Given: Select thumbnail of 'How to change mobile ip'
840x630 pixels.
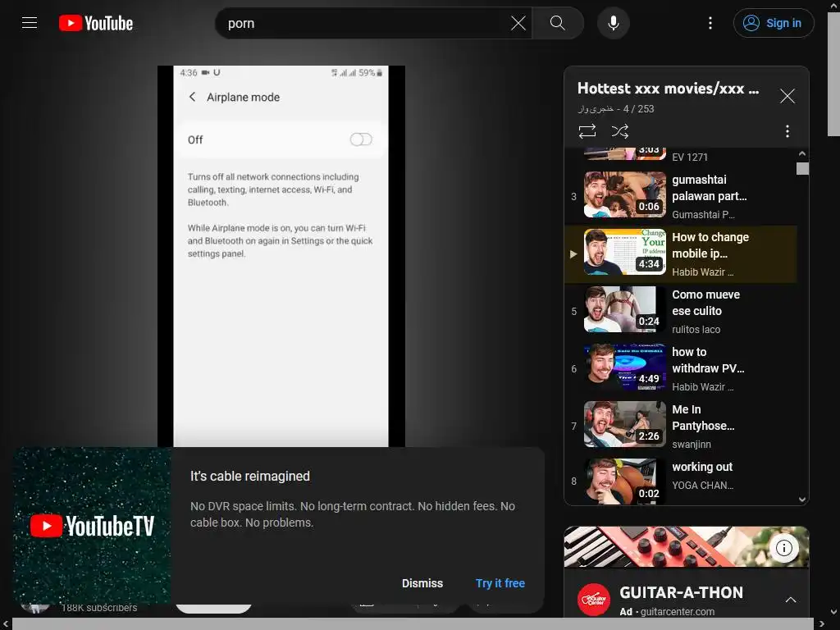Looking at the screenshot, I should point(624,252).
